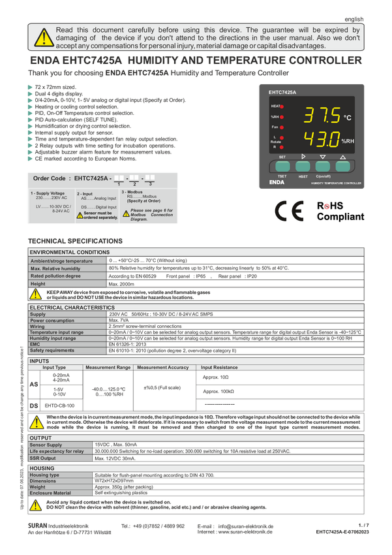Click warning icon beside Modbus connection diagram note
This screenshot has width=392, height=555.
pos(126,214)
